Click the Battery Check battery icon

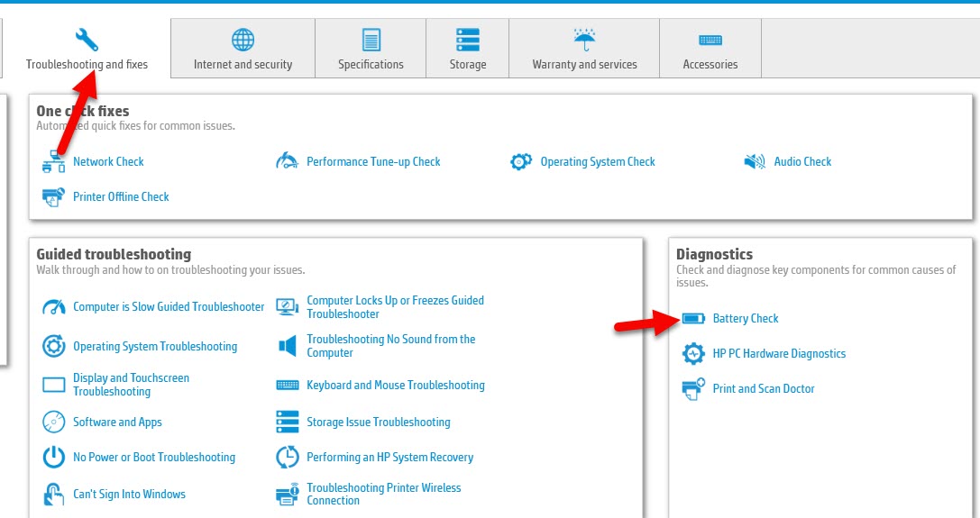coord(693,319)
